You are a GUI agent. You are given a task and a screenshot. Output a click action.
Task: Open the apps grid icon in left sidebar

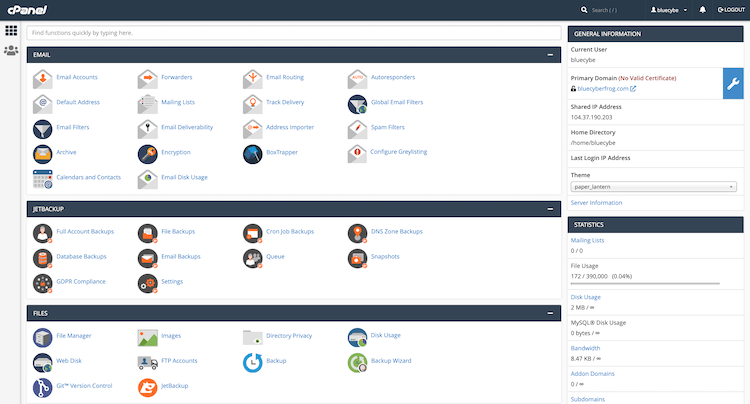pyautogui.click(x=11, y=31)
